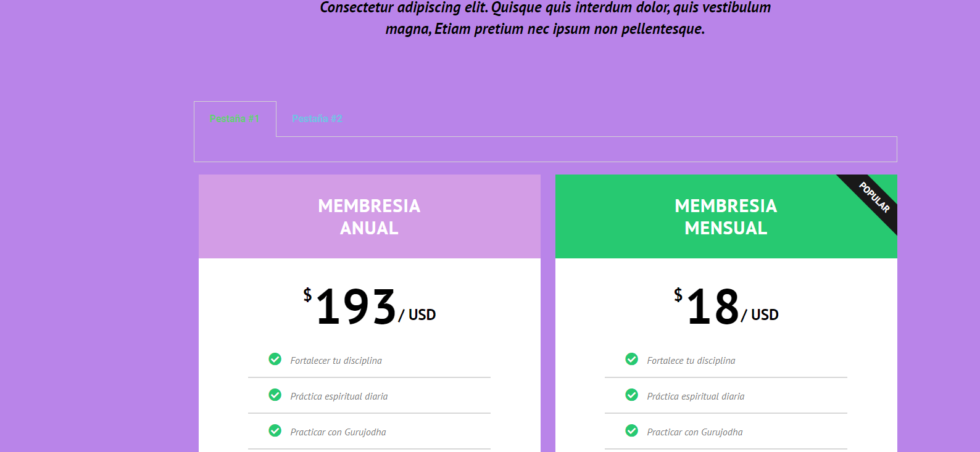The image size is (980, 452).
Task: Click the Fortalecer tu disciplina feature text
Action: [336, 361]
